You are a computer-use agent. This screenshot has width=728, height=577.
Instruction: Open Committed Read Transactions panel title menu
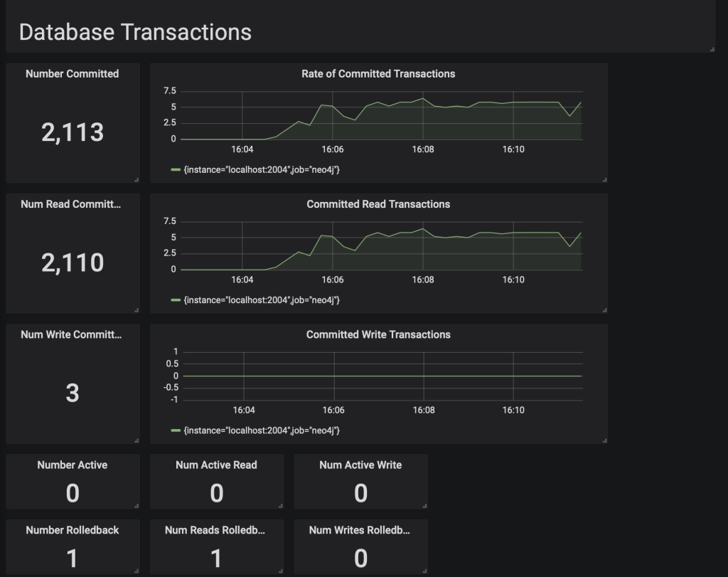click(378, 204)
